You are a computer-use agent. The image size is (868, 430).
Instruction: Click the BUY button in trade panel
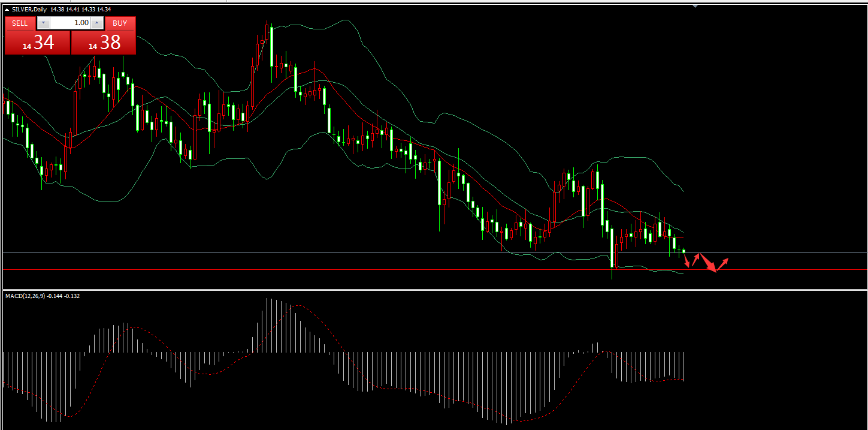click(x=120, y=23)
